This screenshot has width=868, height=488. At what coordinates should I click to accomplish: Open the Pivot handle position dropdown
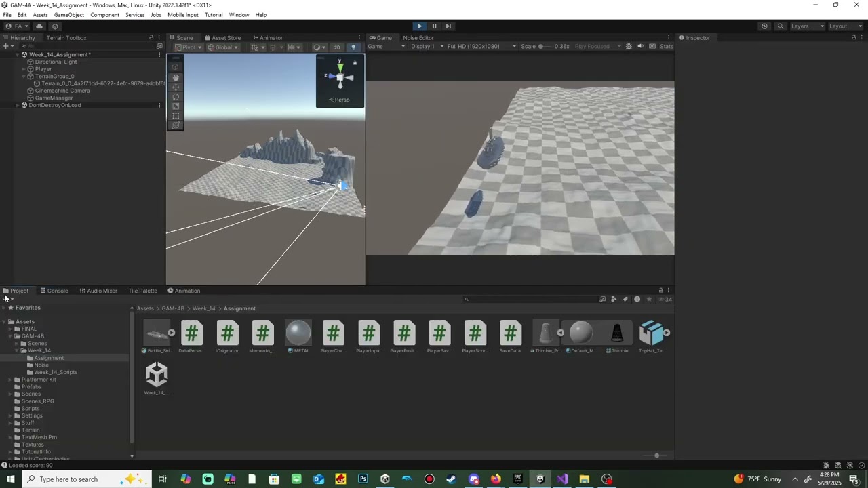pyautogui.click(x=188, y=47)
